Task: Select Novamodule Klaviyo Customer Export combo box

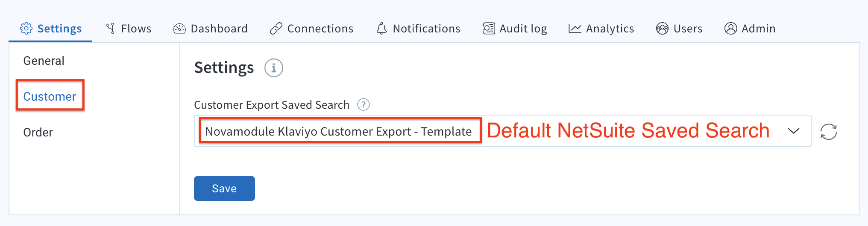Action: coord(502,131)
